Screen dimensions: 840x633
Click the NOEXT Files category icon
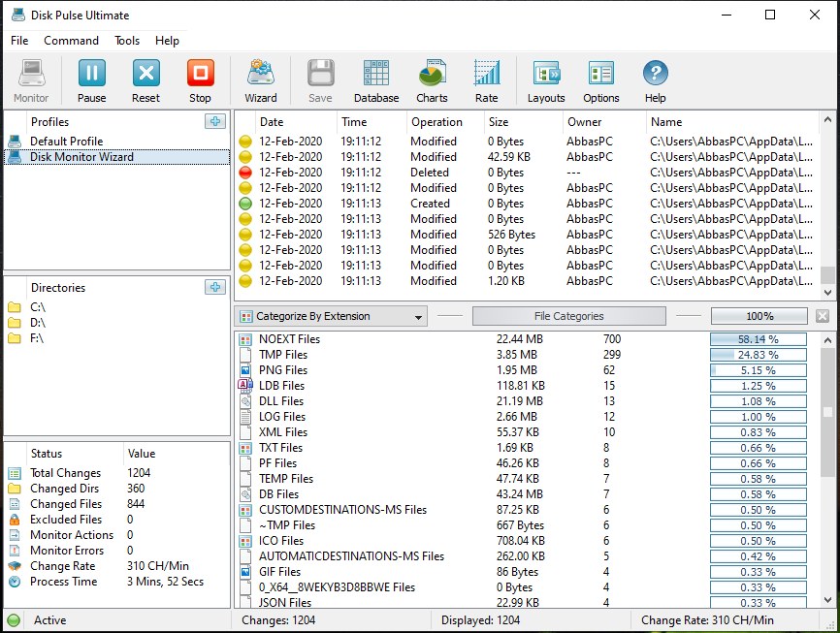[x=245, y=339]
